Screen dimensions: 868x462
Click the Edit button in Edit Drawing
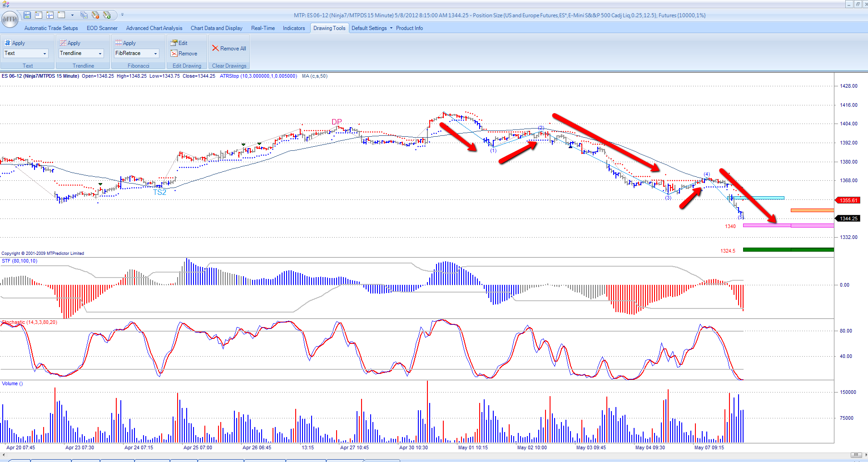click(179, 43)
